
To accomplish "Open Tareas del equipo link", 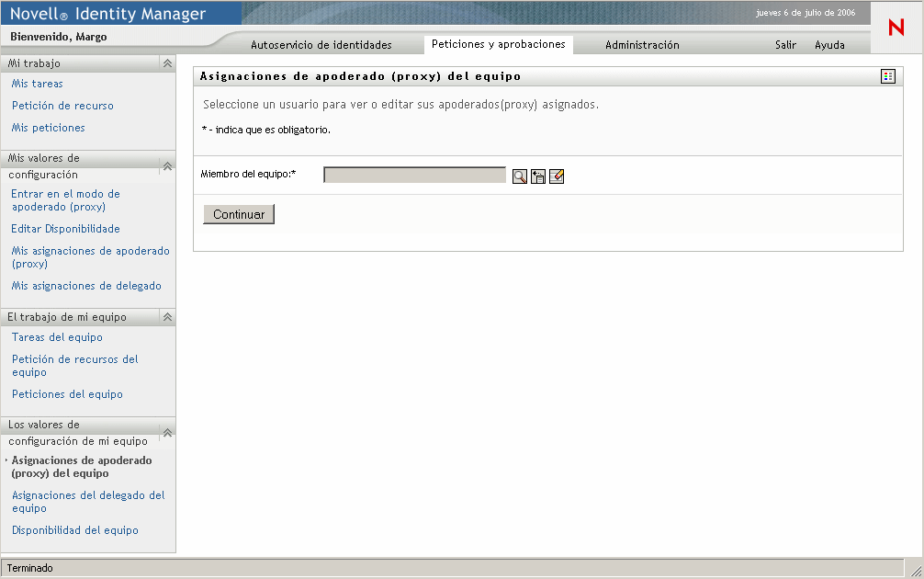I will click(57, 337).
